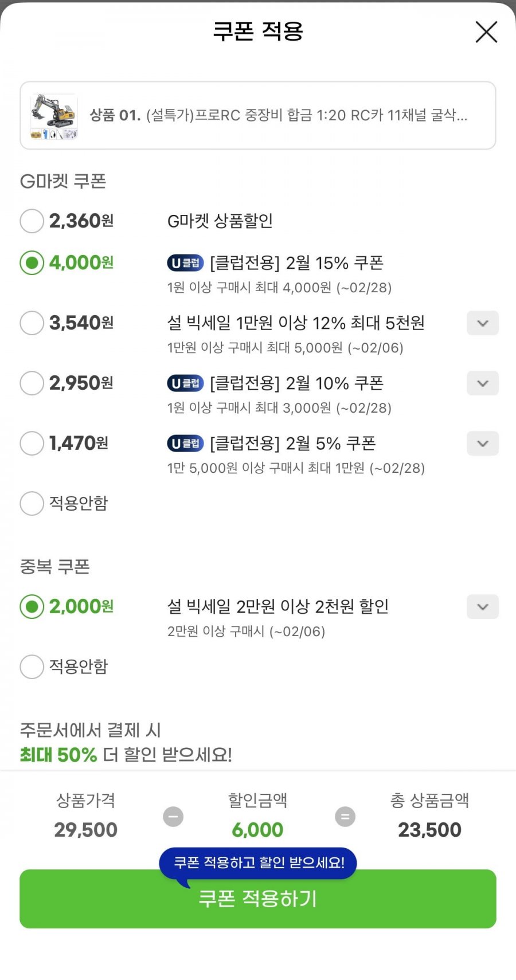Screen dimensions: 516x980
Task: Pick the 2,950원 club 10% coupon
Action: click(x=32, y=383)
